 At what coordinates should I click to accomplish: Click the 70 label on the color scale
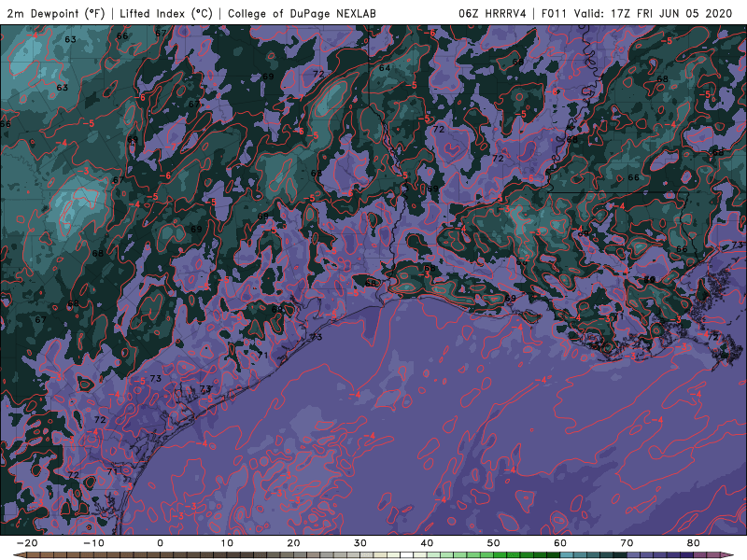click(x=627, y=543)
